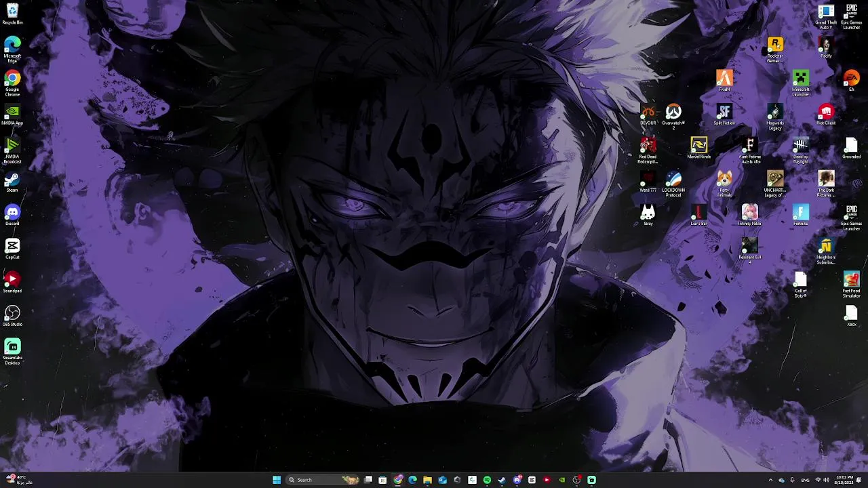Select the Call of Duty file icon
Viewport: 868px width, 488px height.
point(801,285)
